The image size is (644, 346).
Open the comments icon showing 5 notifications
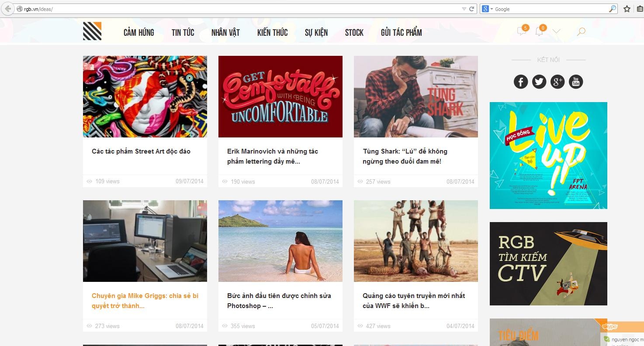pyautogui.click(x=521, y=31)
